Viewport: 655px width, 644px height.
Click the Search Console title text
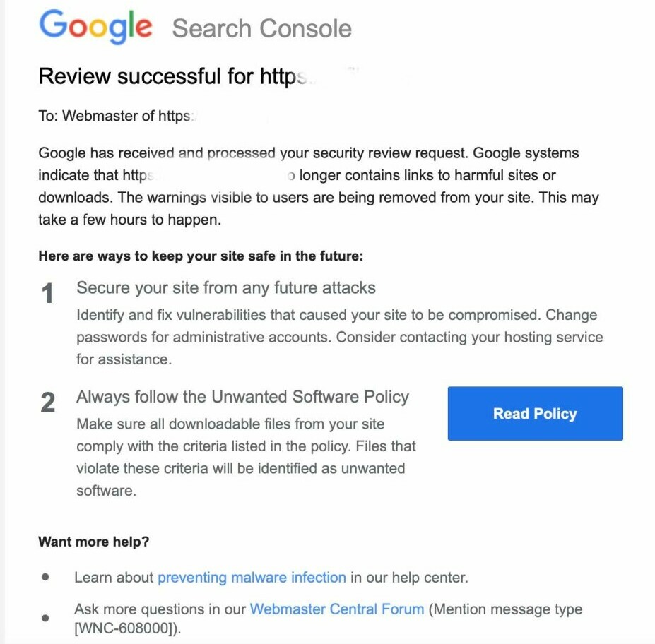[x=261, y=28]
